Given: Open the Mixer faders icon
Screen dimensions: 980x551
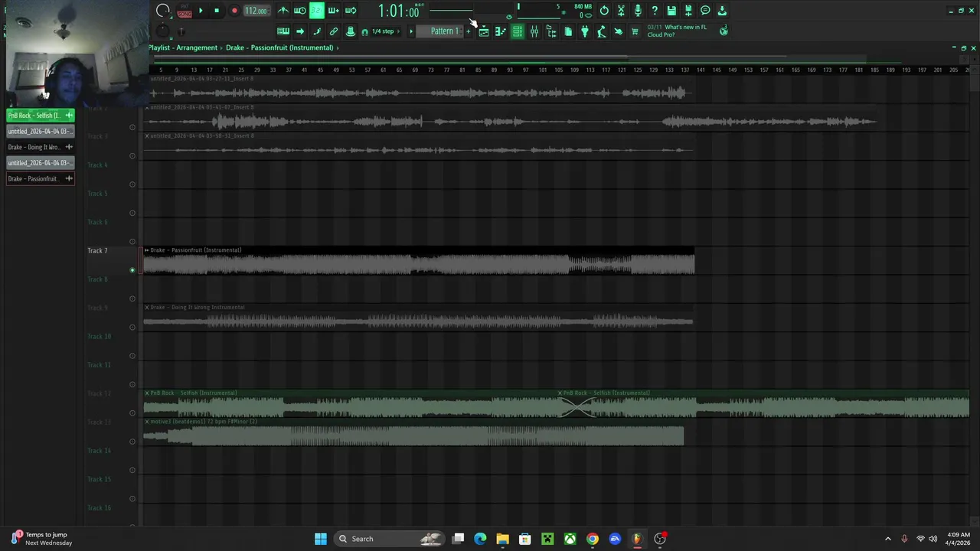Looking at the screenshot, I should (534, 31).
